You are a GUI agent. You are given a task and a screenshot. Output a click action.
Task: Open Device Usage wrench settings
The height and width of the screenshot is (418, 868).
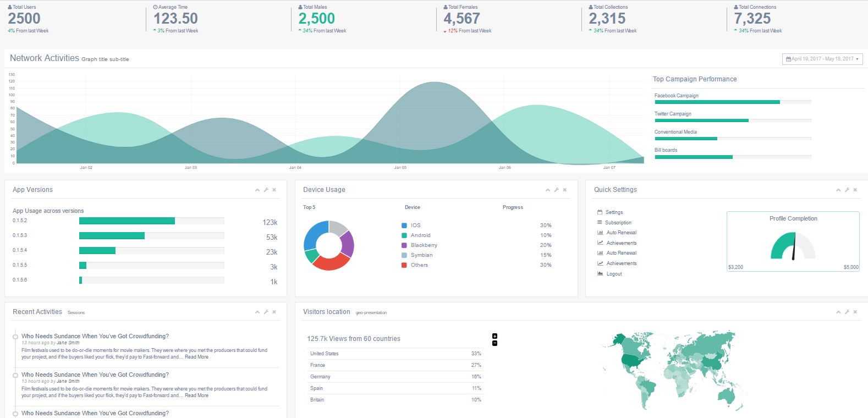tap(556, 190)
